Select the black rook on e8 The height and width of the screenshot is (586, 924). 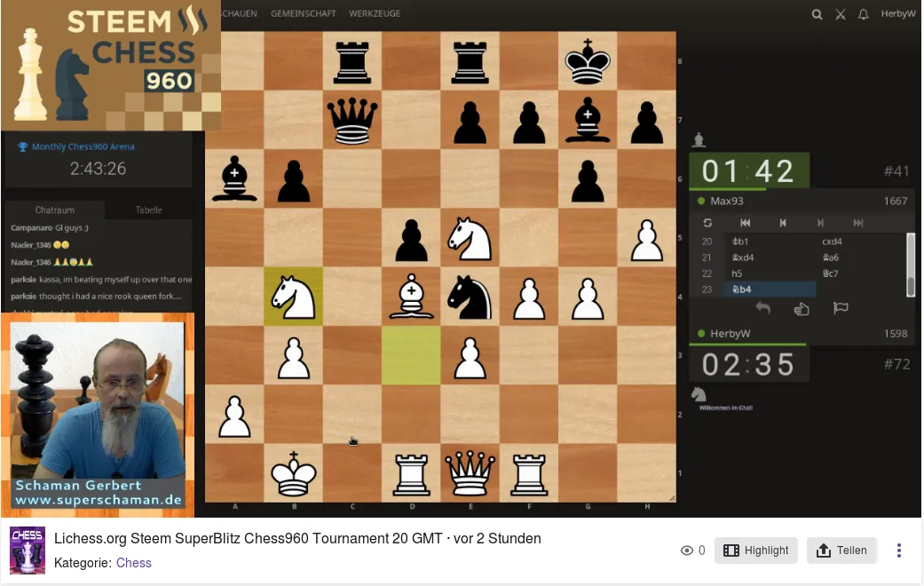pyautogui.click(x=470, y=60)
